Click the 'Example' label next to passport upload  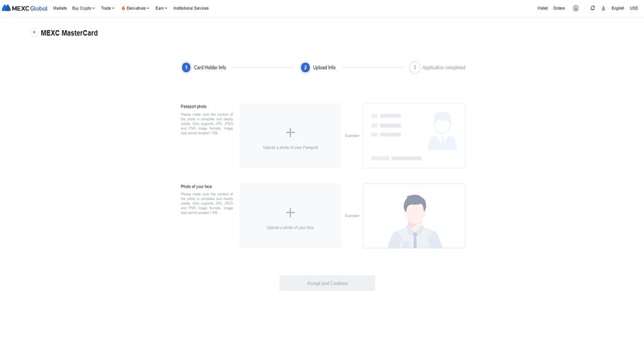[x=352, y=136]
